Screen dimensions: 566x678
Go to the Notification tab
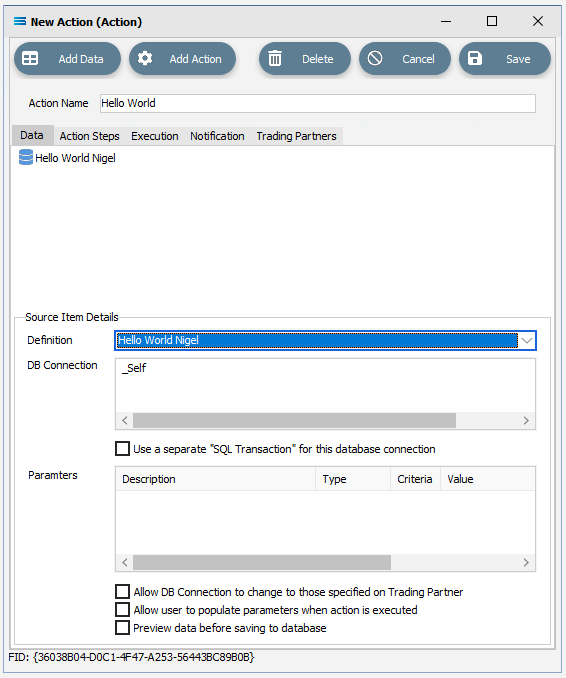217,136
